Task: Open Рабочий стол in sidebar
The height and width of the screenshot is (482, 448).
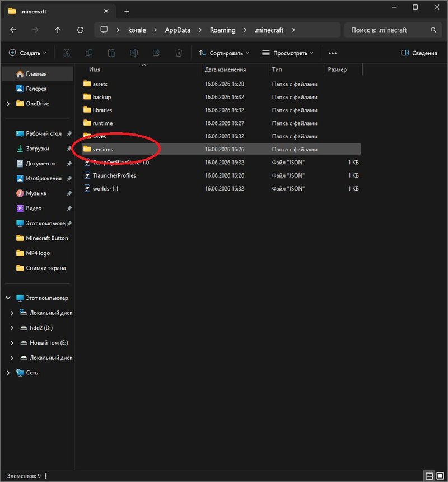Action: [38, 133]
